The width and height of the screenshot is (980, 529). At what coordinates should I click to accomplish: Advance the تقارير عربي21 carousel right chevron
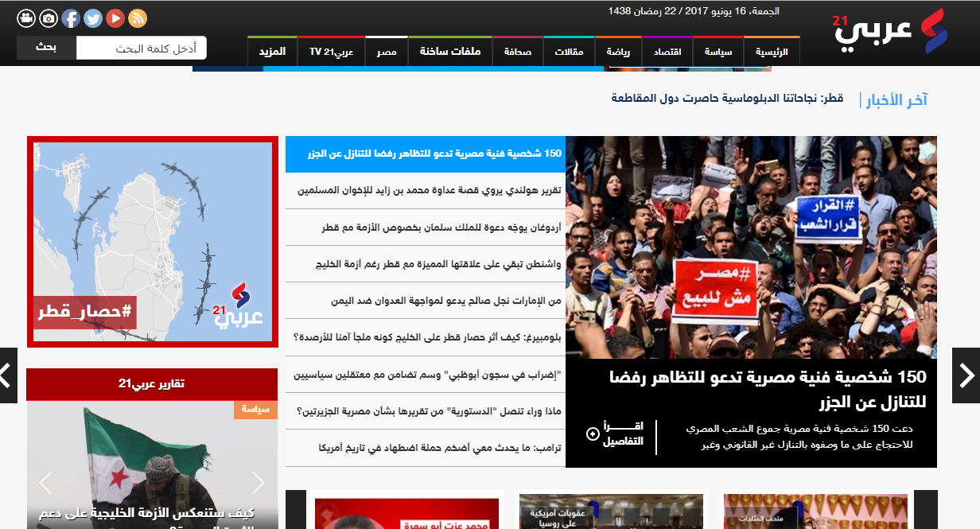click(259, 483)
